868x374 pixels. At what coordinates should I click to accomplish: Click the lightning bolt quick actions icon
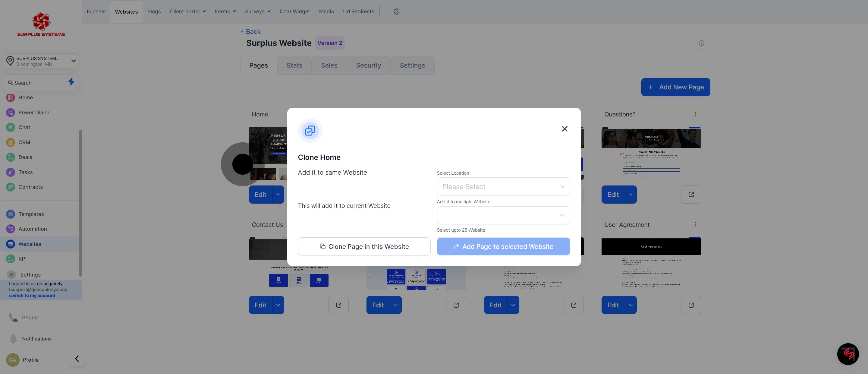71,82
